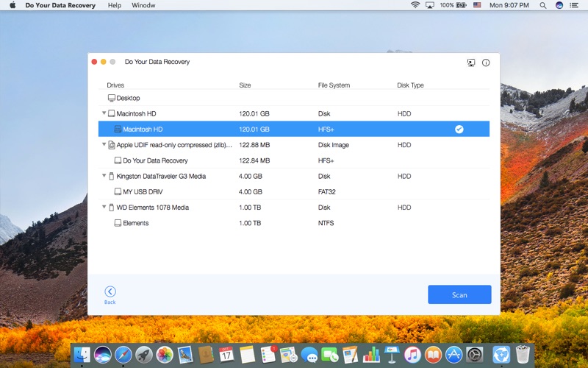This screenshot has width=588, height=368.
Task: Click the Back arrow icon
Action: pos(110,291)
